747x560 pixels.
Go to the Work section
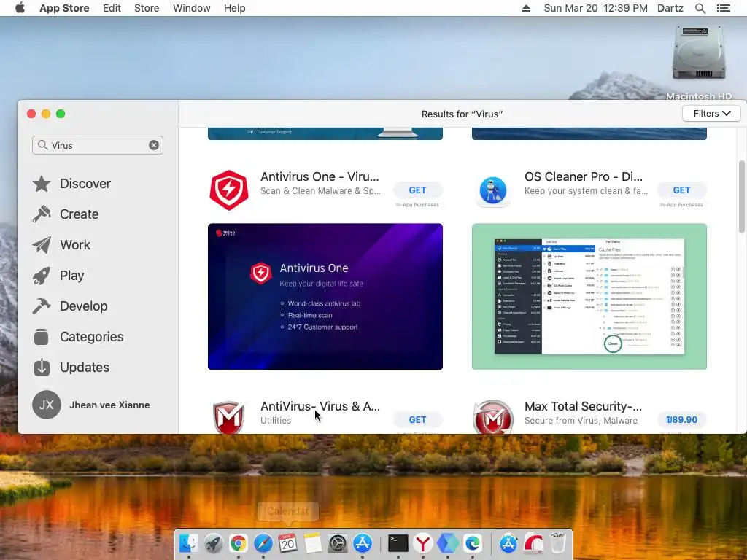61,245
